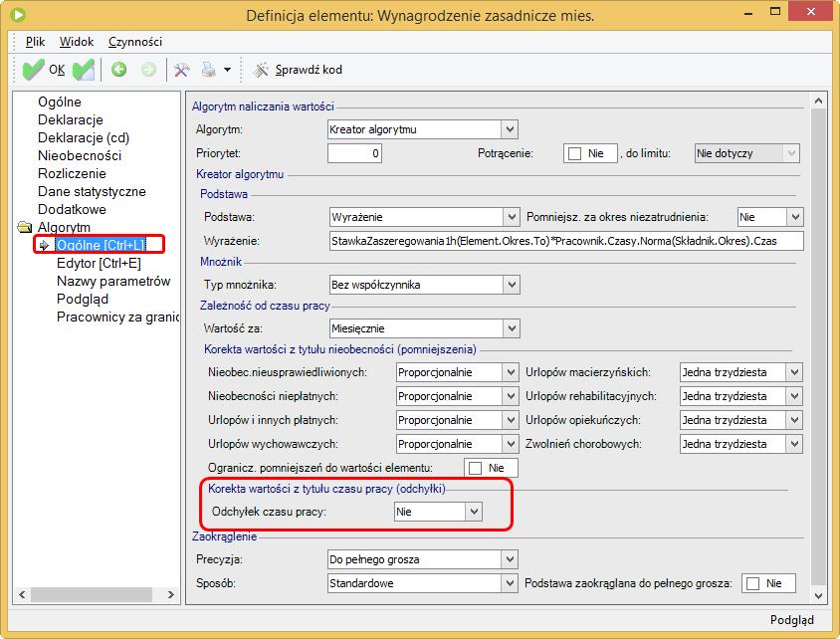Select Deklaracje (cd) in the tree

click(84, 137)
